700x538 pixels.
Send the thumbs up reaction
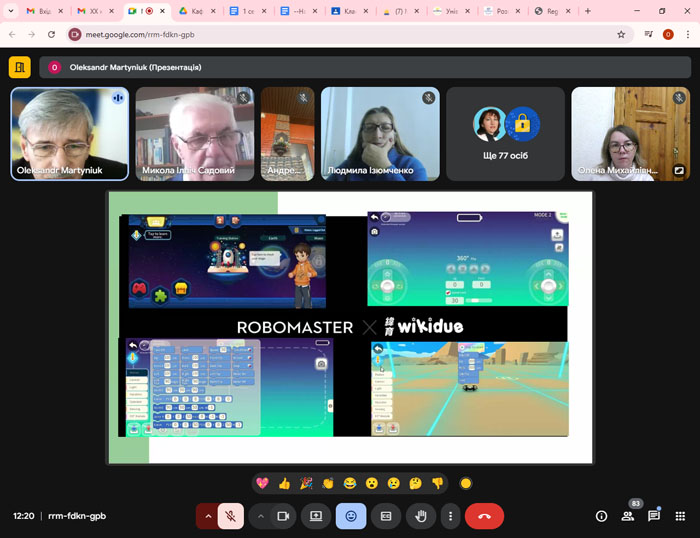click(284, 483)
